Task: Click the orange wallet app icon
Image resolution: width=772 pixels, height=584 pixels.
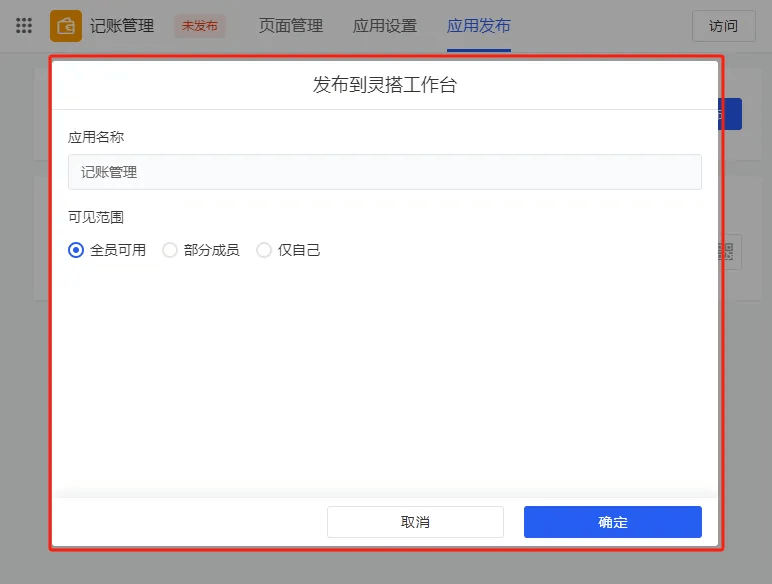Action: pyautogui.click(x=66, y=26)
